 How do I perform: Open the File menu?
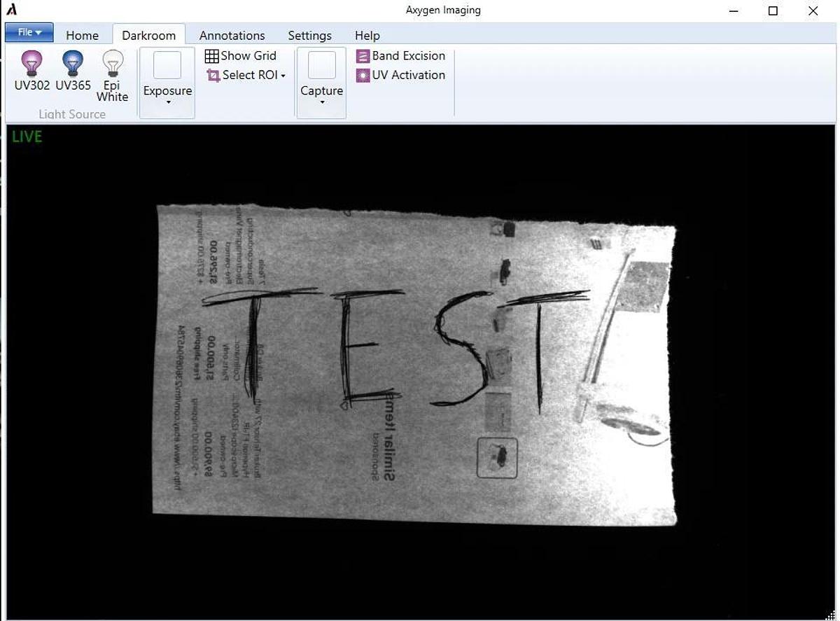29,32
